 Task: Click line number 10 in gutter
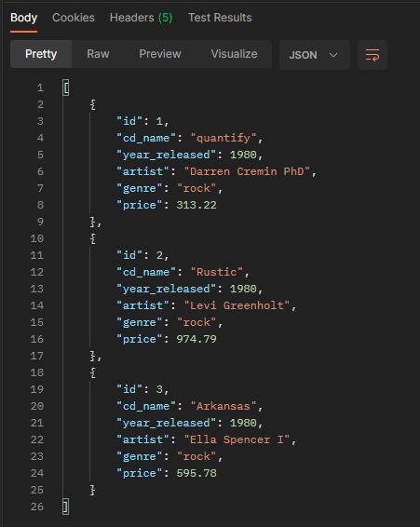click(x=37, y=238)
